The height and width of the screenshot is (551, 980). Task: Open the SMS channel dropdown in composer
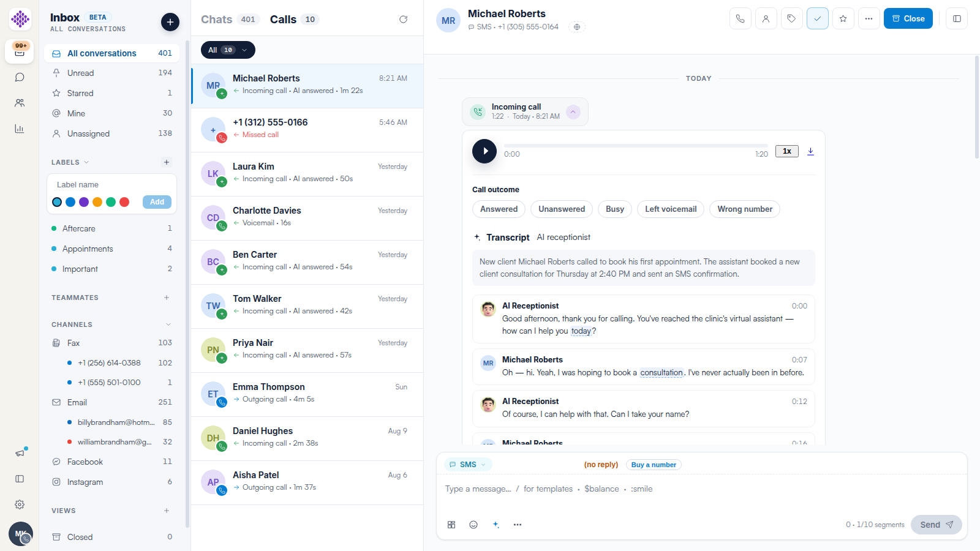coord(468,465)
